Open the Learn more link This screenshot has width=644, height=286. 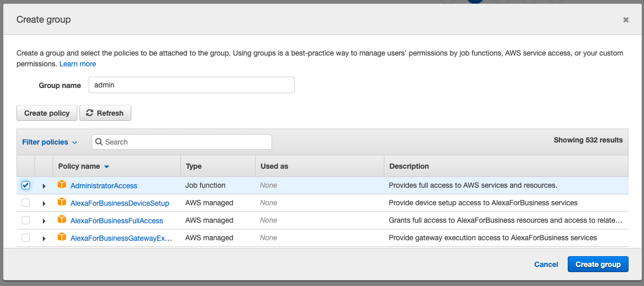tap(78, 64)
